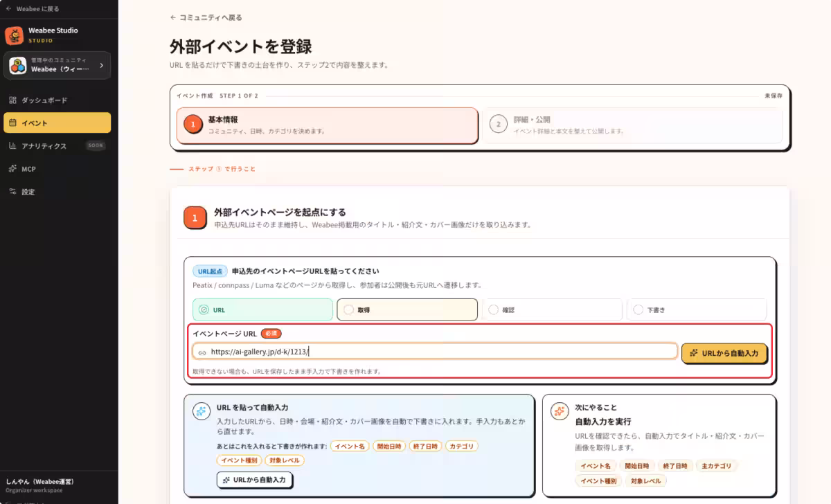Click the 外部イベントを登録 page heading

(x=240, y=46)
